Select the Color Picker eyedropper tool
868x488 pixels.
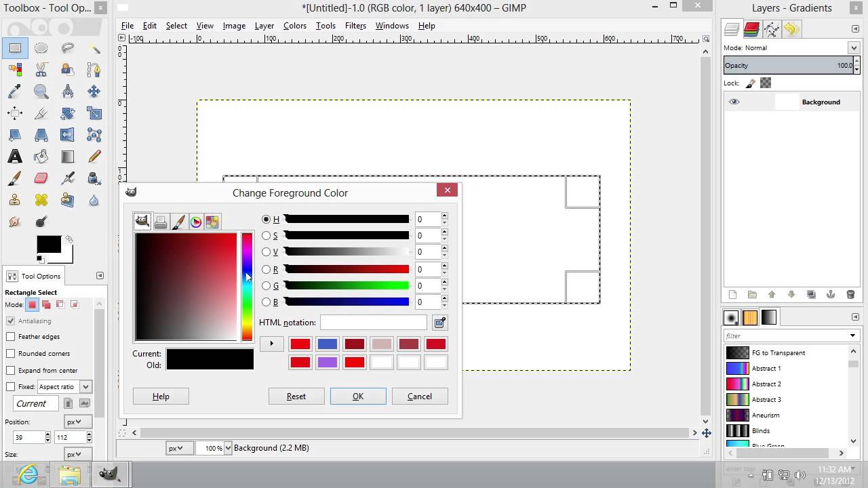click(x=15, y=91)
